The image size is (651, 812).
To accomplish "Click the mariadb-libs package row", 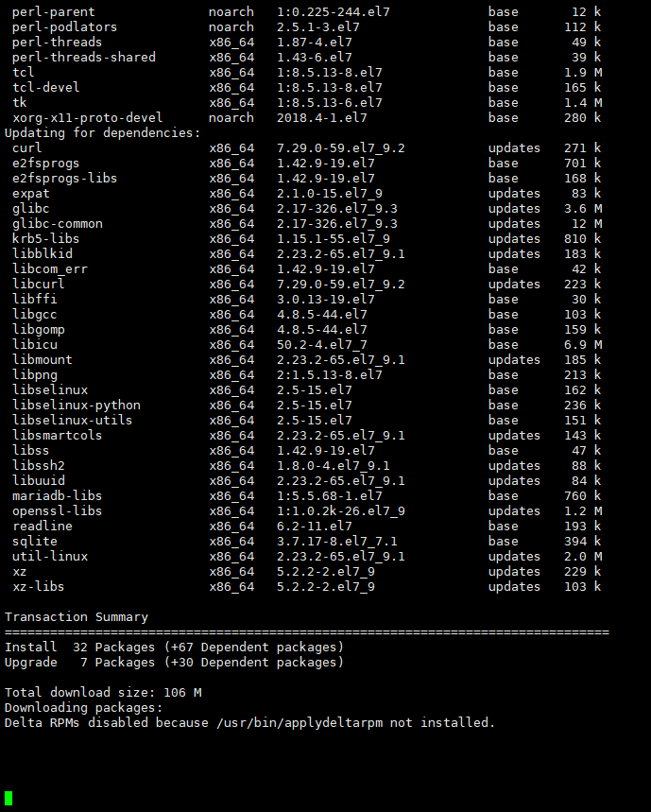I will coord(306,496).
